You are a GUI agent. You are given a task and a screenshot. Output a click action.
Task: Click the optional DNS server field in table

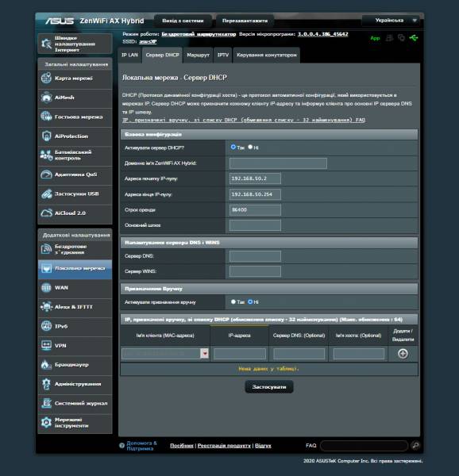(299, 354)
